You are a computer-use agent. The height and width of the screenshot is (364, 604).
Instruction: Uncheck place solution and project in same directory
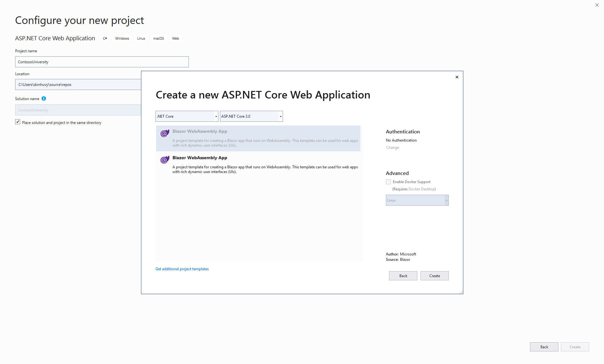pyautogui.click(x=18, y=122)
